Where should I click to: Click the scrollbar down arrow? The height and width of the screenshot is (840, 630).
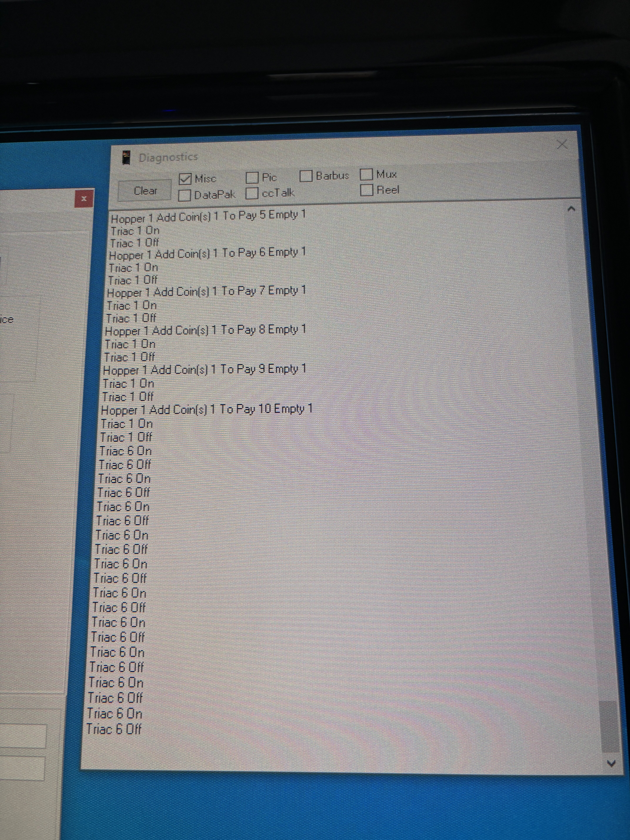click(x=611, y=763)
